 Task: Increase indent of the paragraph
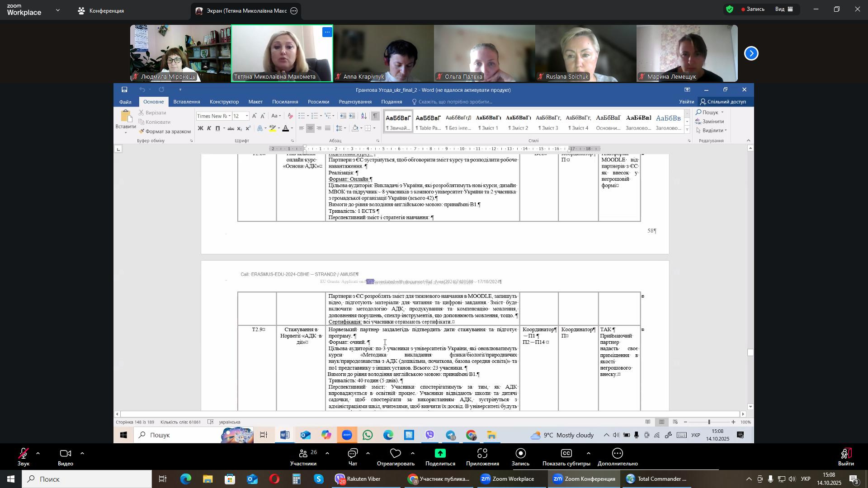(352, 116)
